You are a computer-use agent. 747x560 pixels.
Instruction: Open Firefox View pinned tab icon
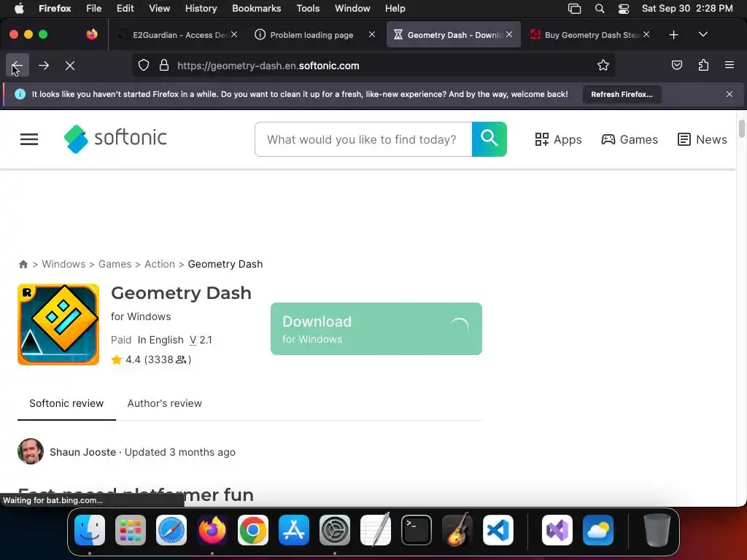point(92,34)
